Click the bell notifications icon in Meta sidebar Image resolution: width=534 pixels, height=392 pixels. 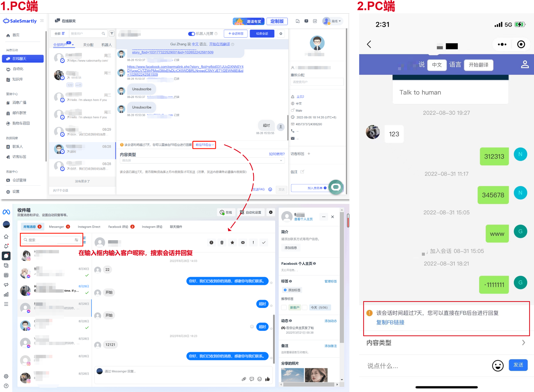[x=6, y=246]
